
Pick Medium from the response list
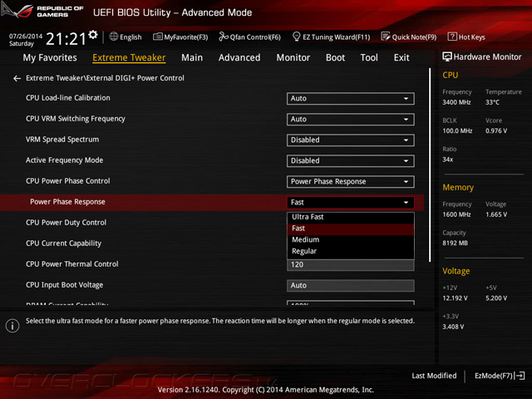click(x=350, y=240)
